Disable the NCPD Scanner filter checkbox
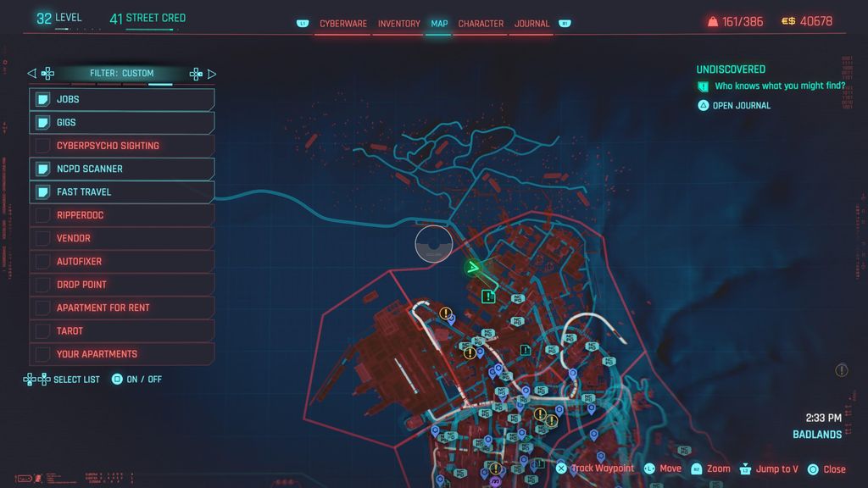Image resolution: width=868 pixels, height=488 pixels. coord(42,169)
